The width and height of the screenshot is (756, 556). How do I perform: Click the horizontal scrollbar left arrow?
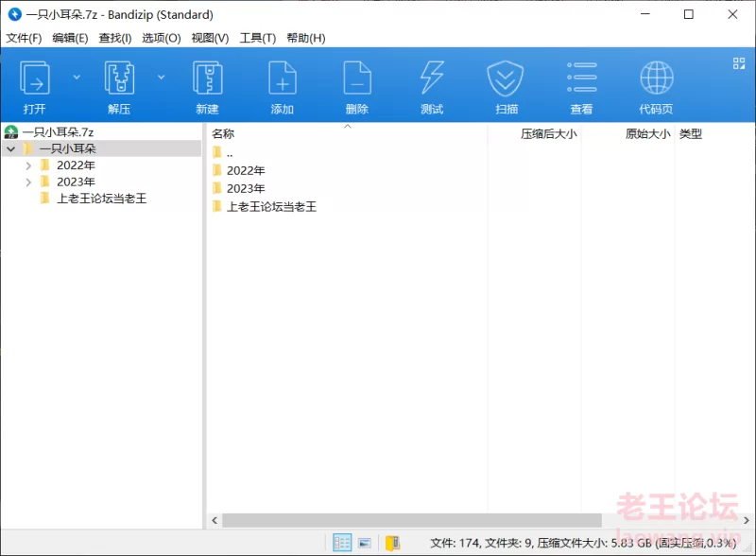pos(215,520)
